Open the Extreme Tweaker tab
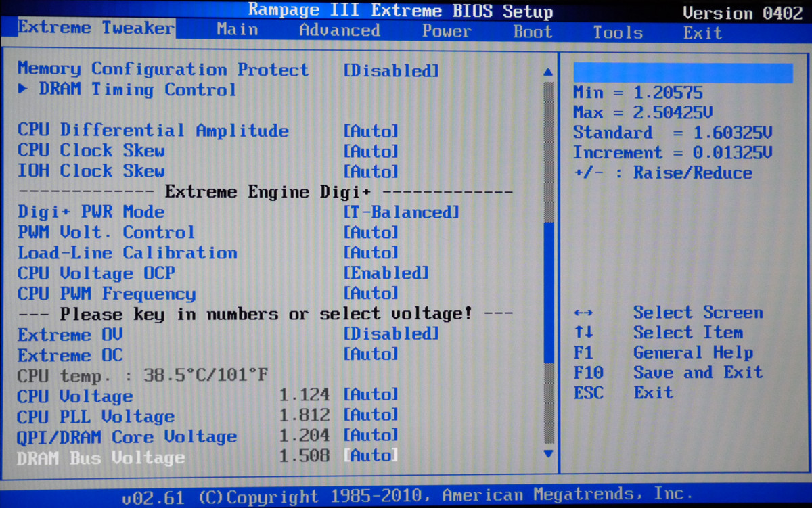The width and height of the screenshot is (812, 508). tap(96, 28)
